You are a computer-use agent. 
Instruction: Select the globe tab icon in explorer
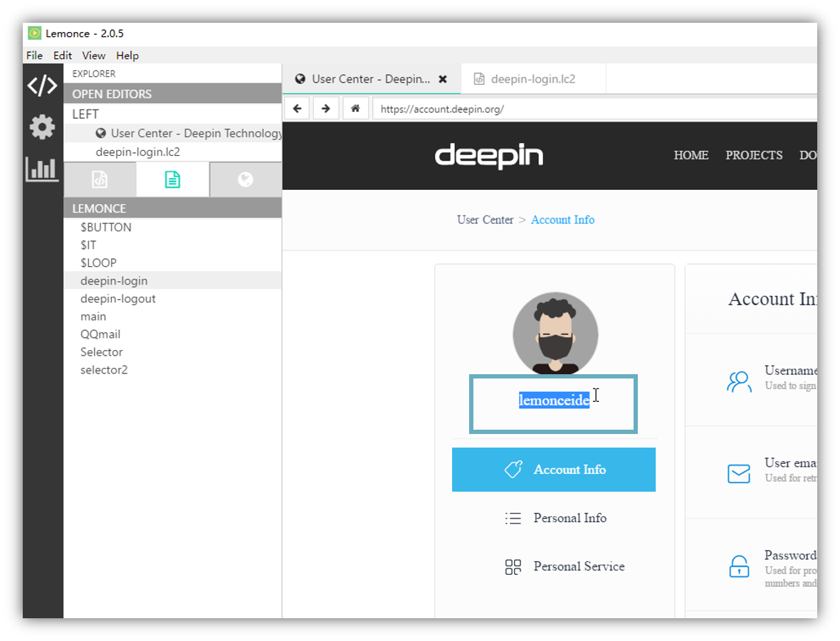tap(246, 179)
